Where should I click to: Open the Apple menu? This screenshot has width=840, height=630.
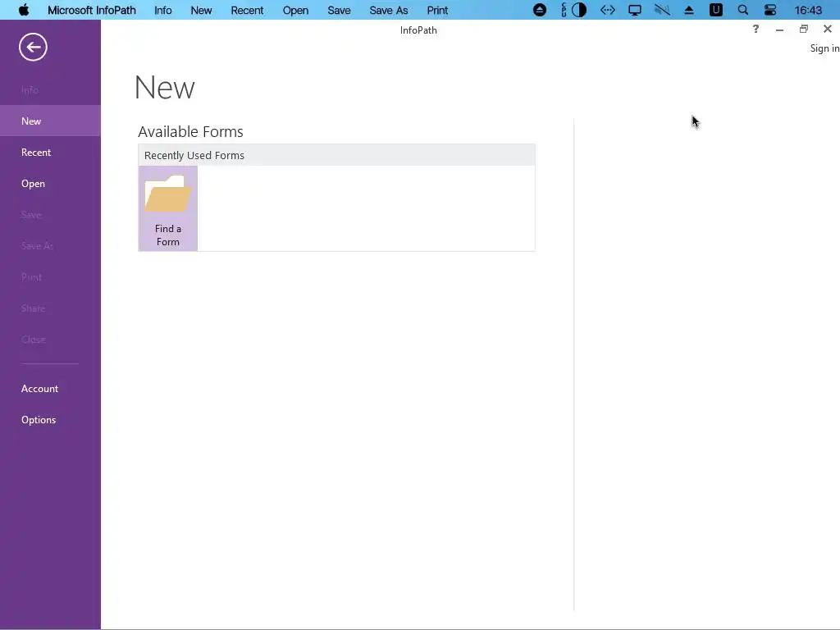tap(24, 10)
